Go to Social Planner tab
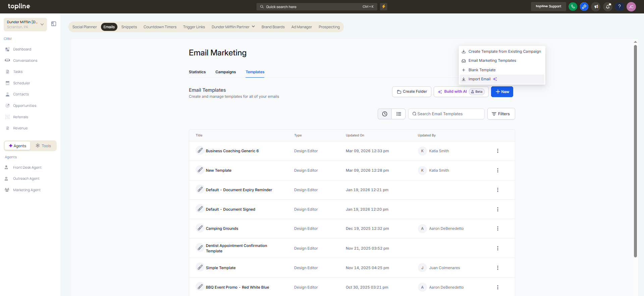This screenshot has height=296, width=644. (85, 27)
